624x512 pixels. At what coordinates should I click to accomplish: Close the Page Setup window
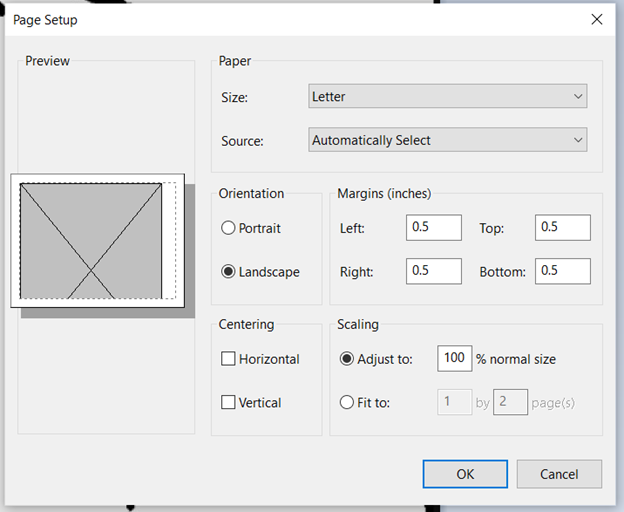point(597,19)
